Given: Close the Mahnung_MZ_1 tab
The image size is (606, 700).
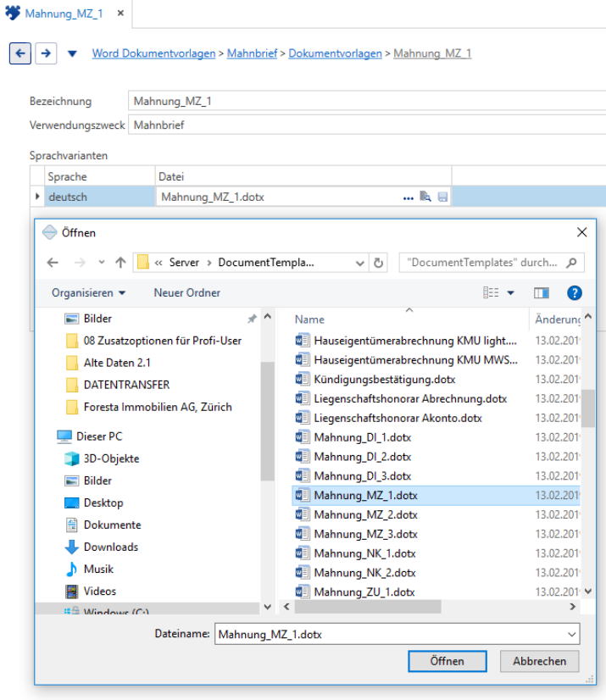Looking at the screenshot, I should [x=120, y=14].
